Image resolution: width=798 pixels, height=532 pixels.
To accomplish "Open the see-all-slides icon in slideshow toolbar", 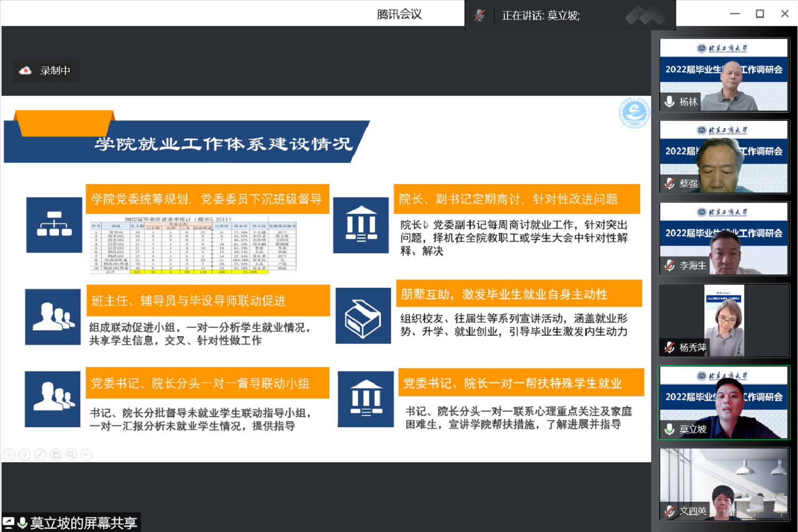I will 55,454.
